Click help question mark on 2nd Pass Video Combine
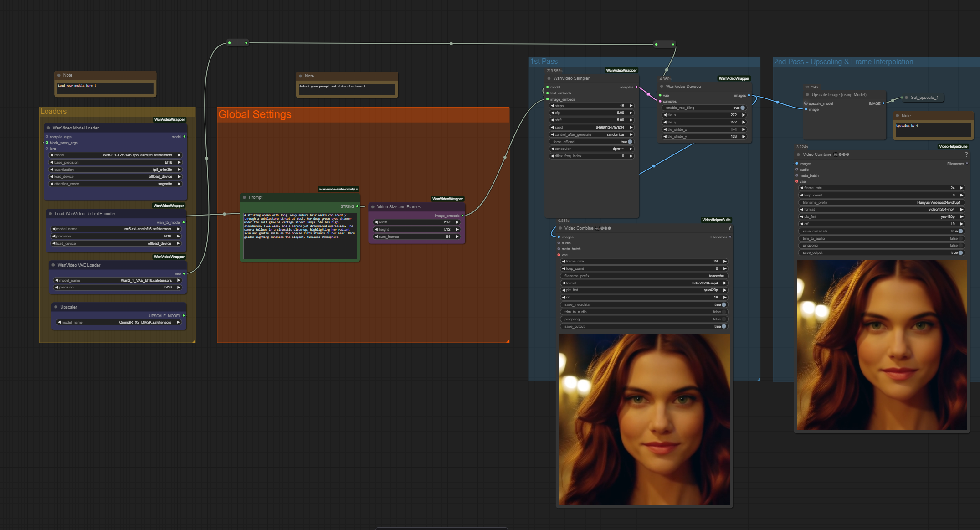 click(966, 154)
